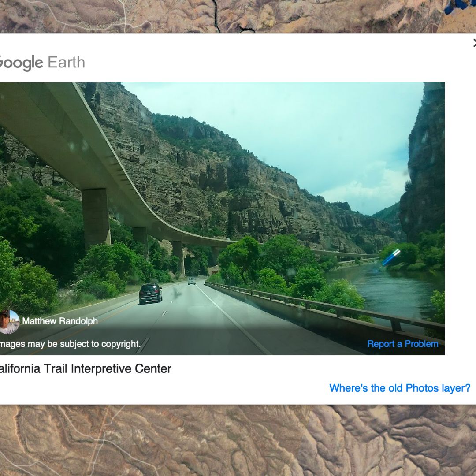Select the California Trail Interpretive Center title
Image resolution: width=476 pixels, height=476 pixels.
[x=86, y=369]
